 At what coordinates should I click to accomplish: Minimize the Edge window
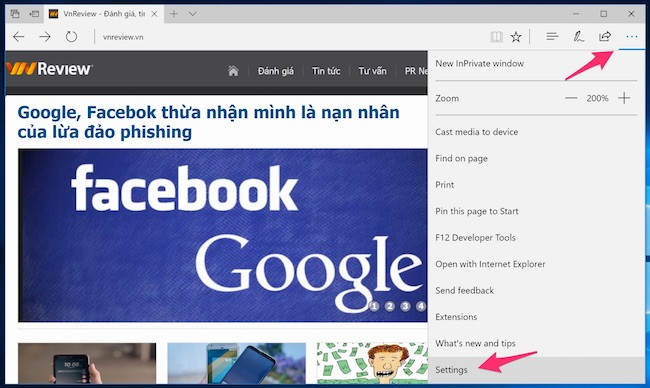coord(576,14)
